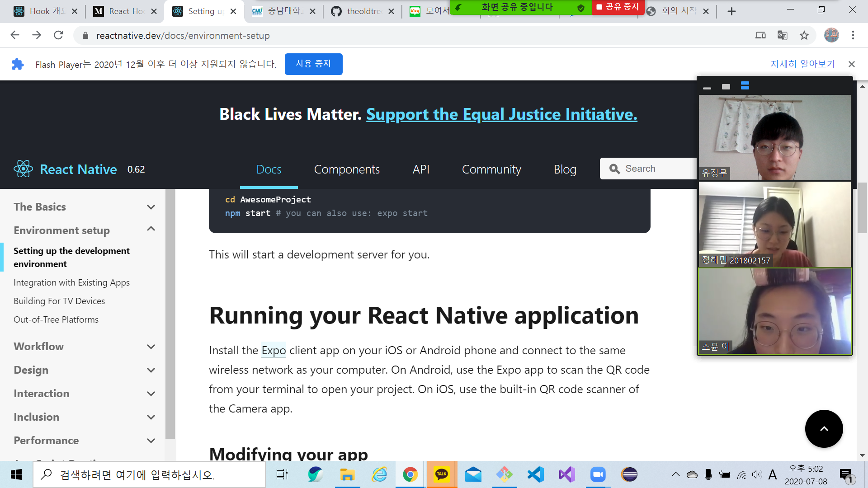Open the Chrome profile avatar

pos(831,35)
